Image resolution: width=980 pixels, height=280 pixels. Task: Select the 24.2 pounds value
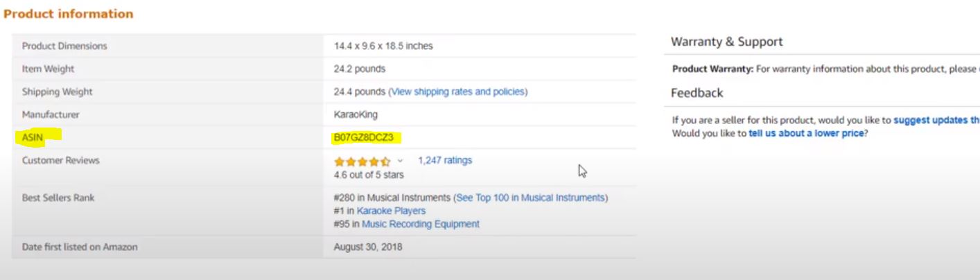pyautogui.click(x=360, y=69)
